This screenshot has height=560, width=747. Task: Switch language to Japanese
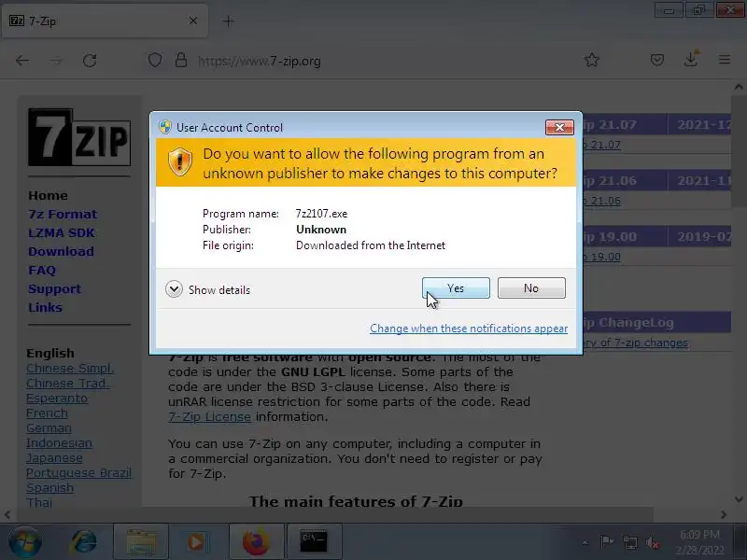point(54,458)
